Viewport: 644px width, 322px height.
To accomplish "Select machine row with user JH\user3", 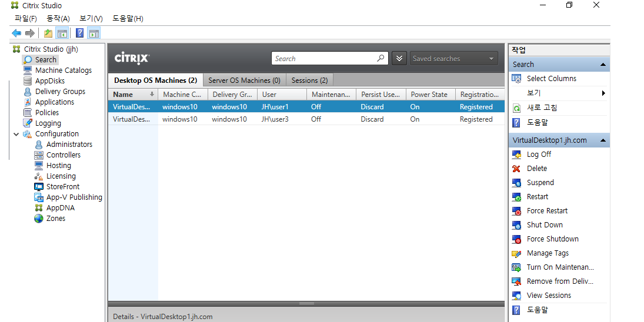I will click(x=306, y=119).
